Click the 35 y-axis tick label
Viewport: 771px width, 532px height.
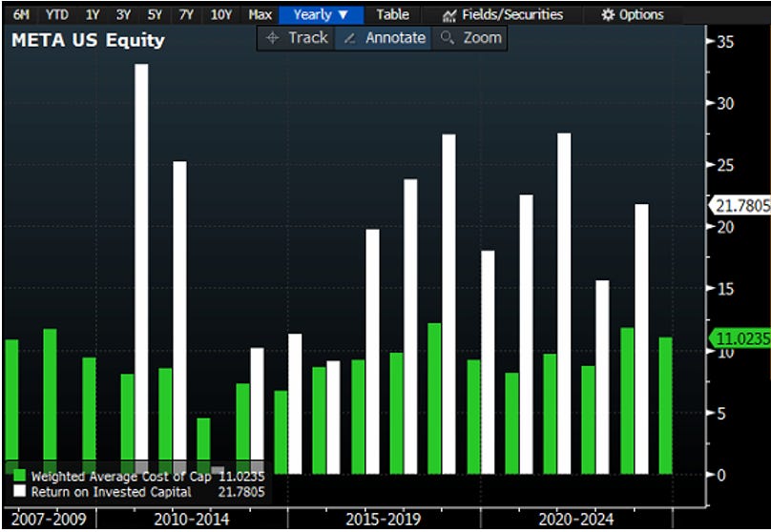(725, 42)
